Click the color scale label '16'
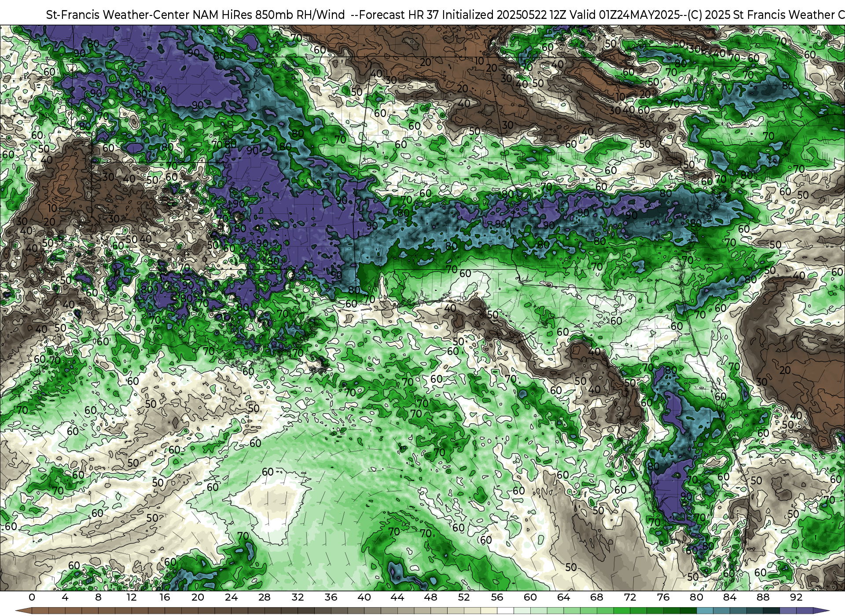Screen dimensions: 845x616 (x=165, y=597)
